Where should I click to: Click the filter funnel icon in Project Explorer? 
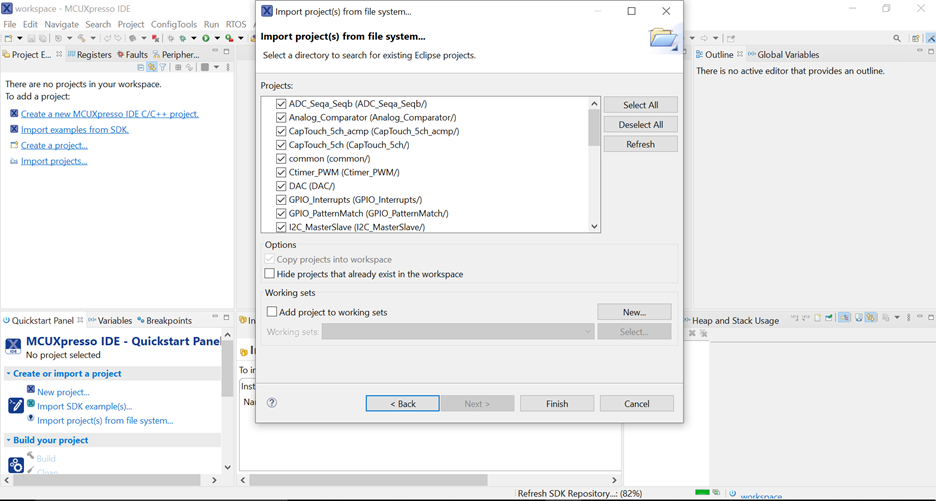[x=162, y=67]
